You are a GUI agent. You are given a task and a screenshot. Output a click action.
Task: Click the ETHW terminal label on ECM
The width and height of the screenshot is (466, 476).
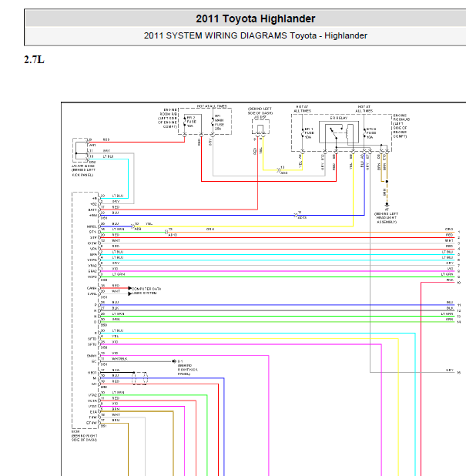(x=92, y=423)
